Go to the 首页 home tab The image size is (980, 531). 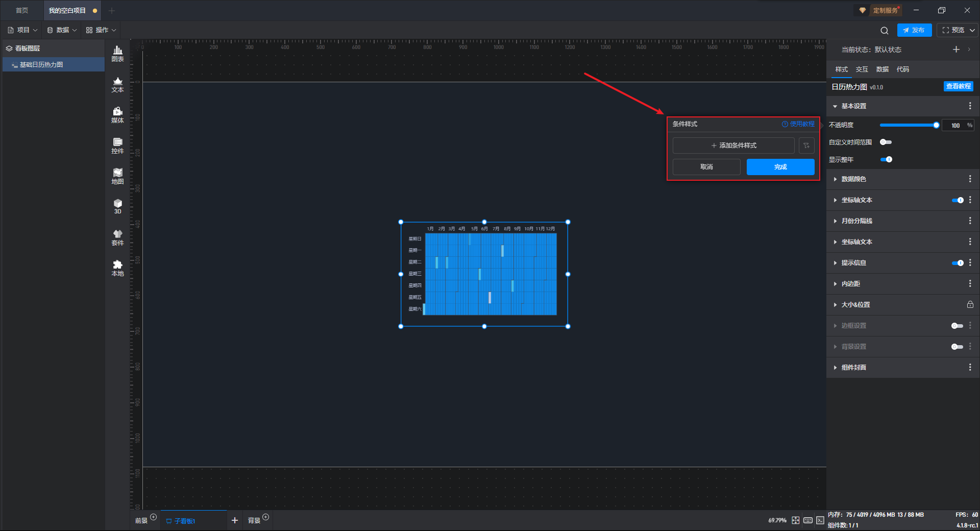click(x=21, y=10)
